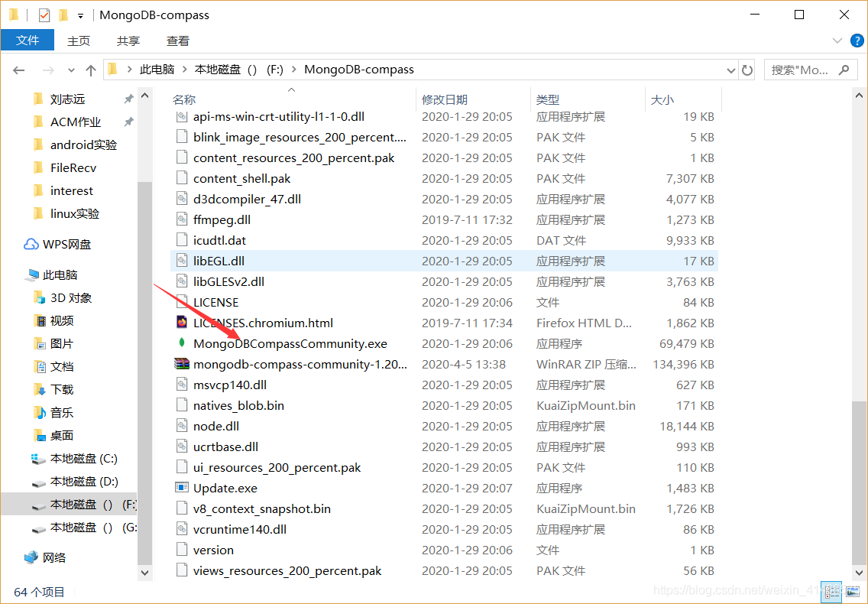868x604 pixels.
Task: Select the version file
Action: point(213,550)
